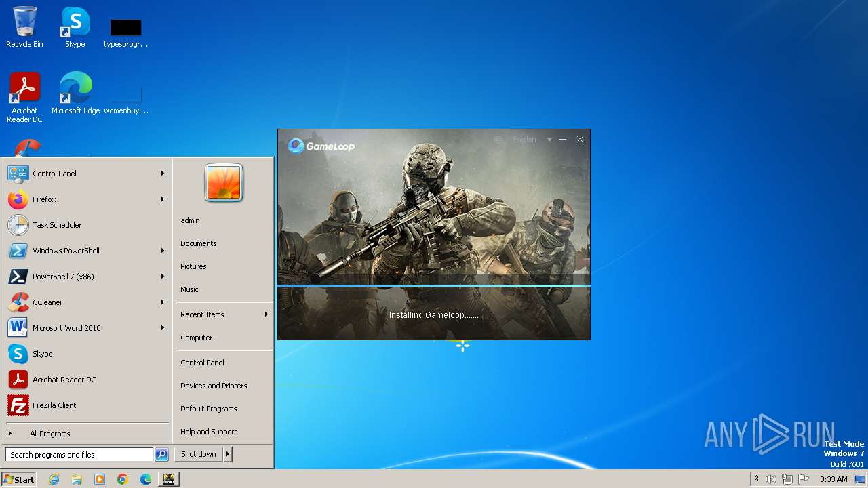
Task: Open Devices and Printers
Action: coord(224,386)
